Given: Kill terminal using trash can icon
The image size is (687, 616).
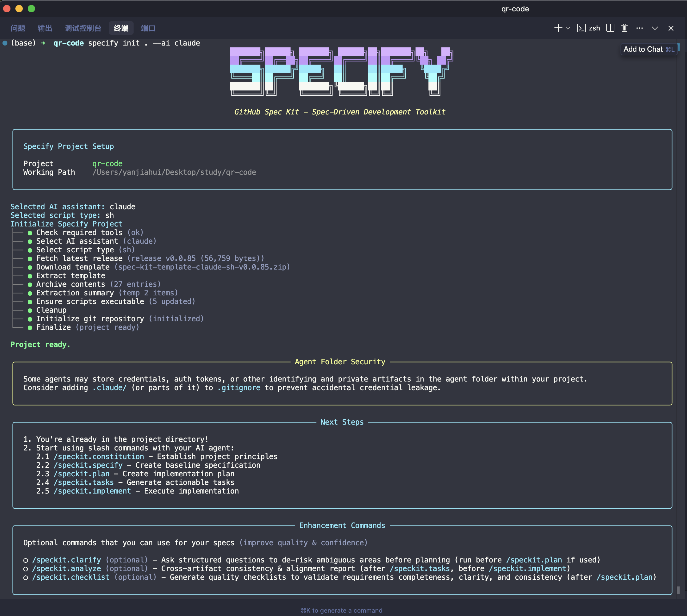Looking at the screenshot, I should 624,28.
